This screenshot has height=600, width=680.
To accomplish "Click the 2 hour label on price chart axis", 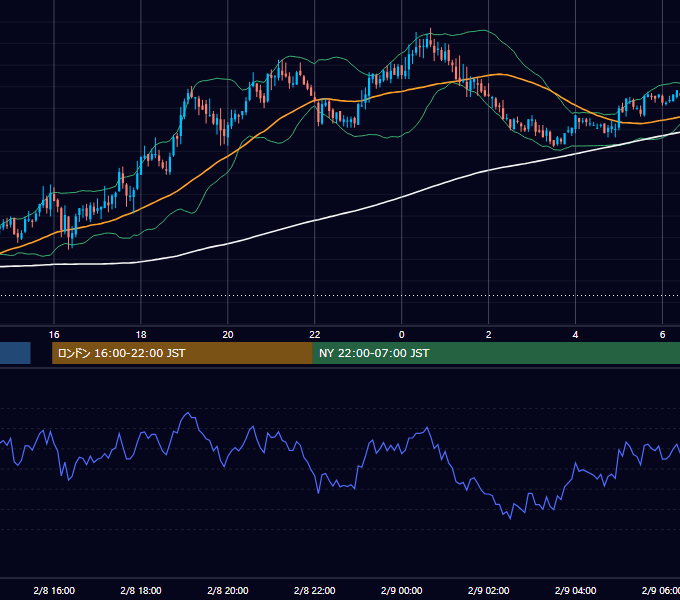I will [x=488, y=335].
